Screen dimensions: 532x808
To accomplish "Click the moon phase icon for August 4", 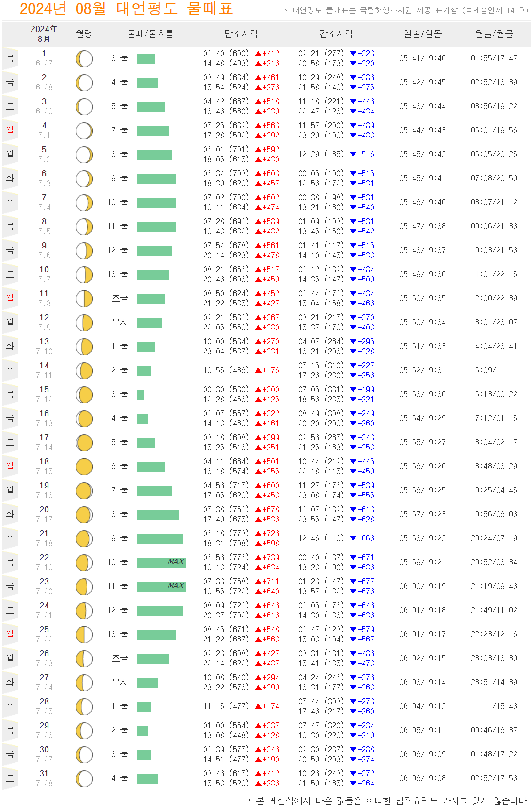I will pos(84,131).
